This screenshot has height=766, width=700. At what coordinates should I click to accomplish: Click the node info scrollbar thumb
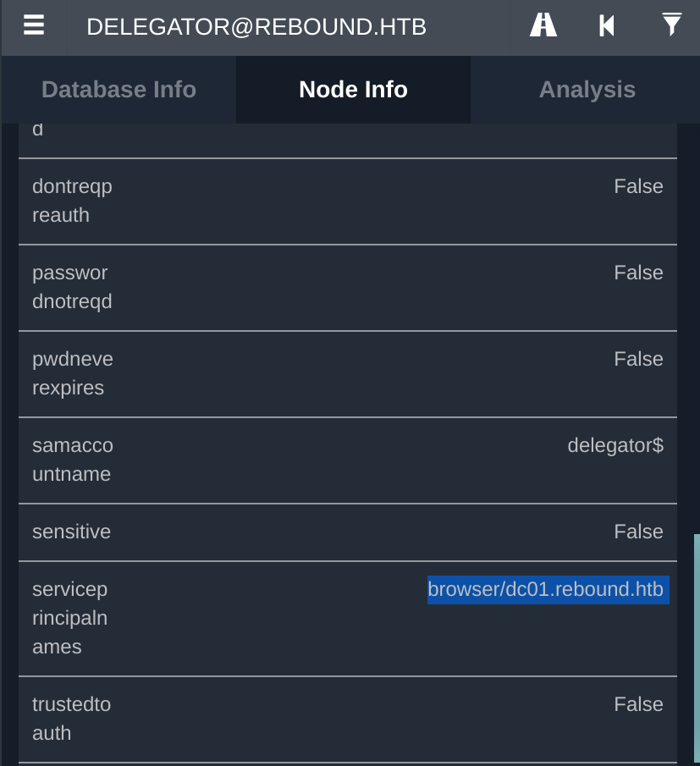(697, 650)
